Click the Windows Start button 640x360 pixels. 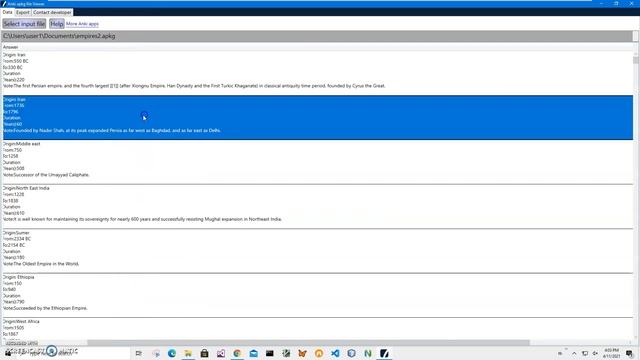pyautogui.click(x=7, y=353)
